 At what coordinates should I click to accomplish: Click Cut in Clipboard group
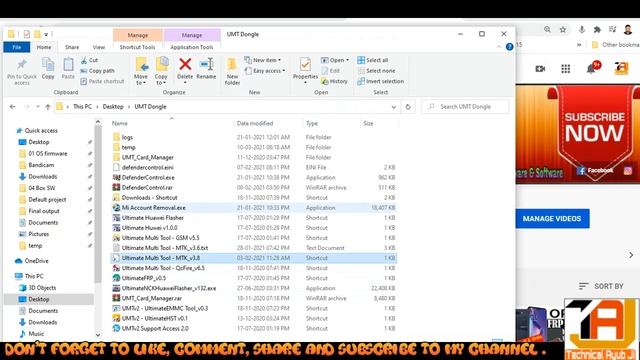(x=89, y=60)
